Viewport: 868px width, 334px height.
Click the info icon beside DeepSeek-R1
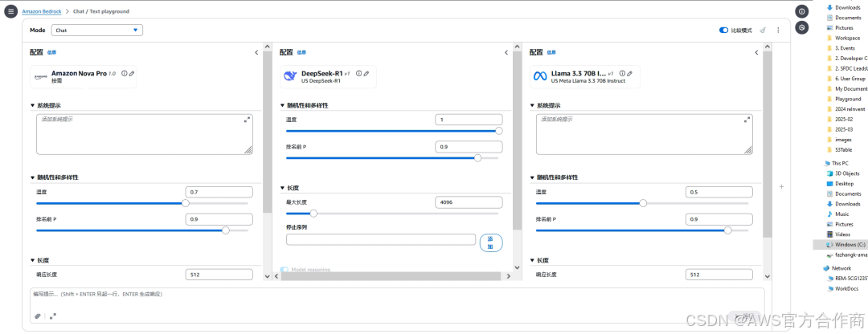click(358, 73)
